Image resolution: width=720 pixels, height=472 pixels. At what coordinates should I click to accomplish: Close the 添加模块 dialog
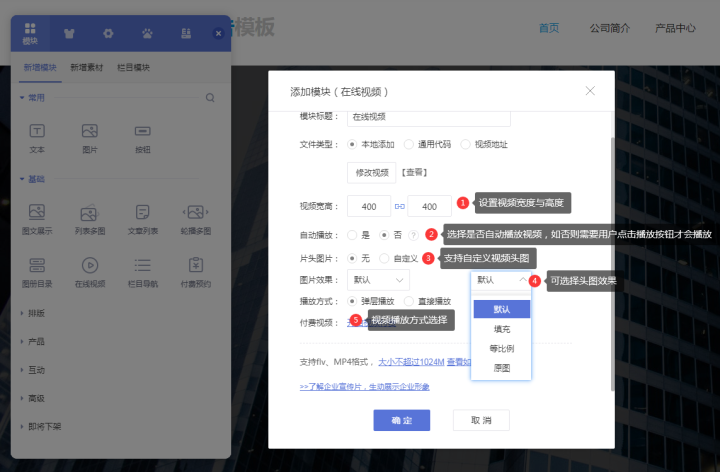pyautogui.click(x=590, y=91)
